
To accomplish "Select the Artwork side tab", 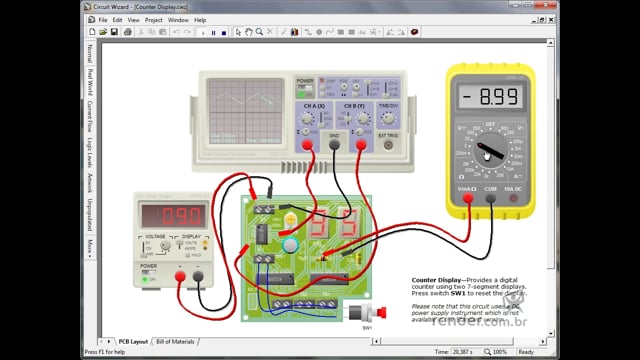I will pos(90,183).
